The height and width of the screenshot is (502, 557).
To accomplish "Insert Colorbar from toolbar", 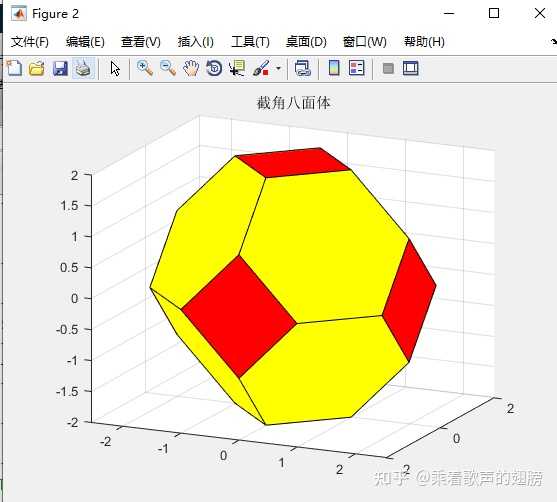I will coord(334,68).
